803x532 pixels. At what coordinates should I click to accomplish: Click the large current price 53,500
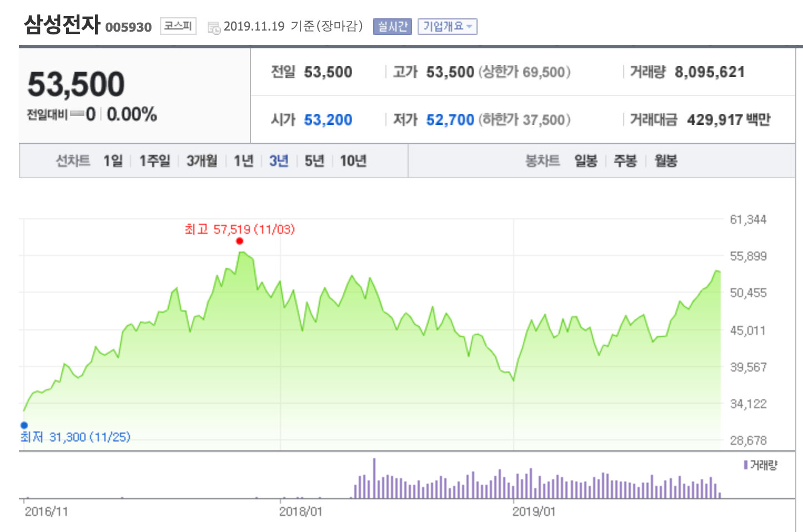pos(76,84)
